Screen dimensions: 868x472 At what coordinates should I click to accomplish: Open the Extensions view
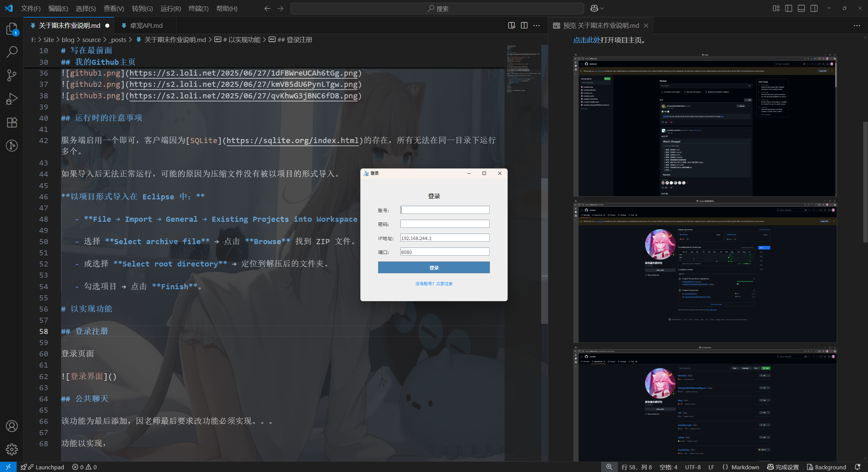[12, 122]
